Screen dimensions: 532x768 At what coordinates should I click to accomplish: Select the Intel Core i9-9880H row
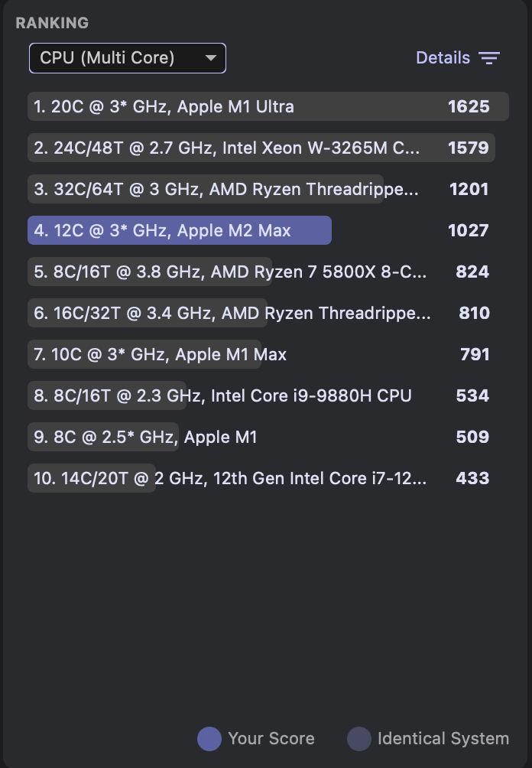[223, 395]
